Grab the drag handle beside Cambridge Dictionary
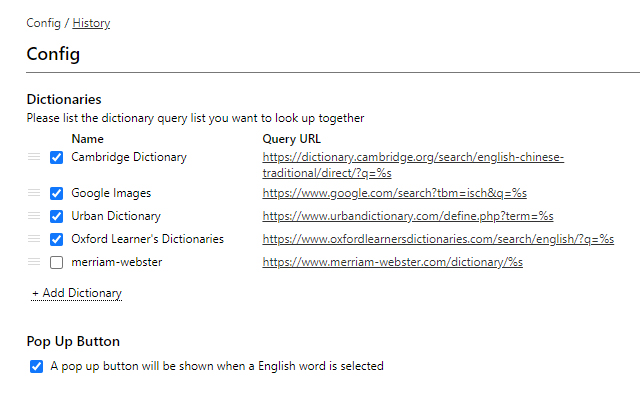This screenshot has height=400, width=640. coord(34,157)
